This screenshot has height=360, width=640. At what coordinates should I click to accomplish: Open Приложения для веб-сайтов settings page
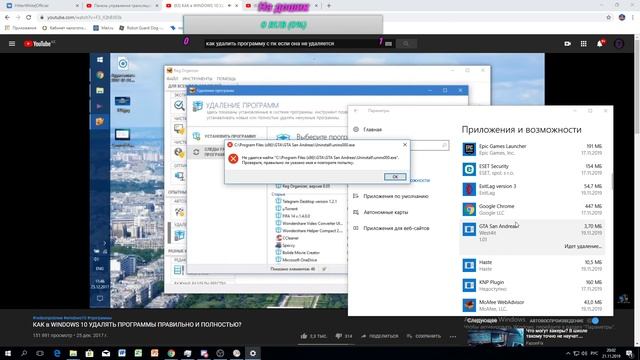click(391, 228)
